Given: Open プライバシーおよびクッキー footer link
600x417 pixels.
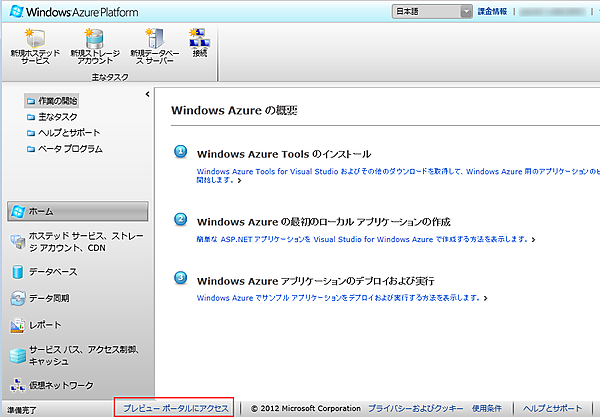Looking at the screenshot, I should coord(416,409).
